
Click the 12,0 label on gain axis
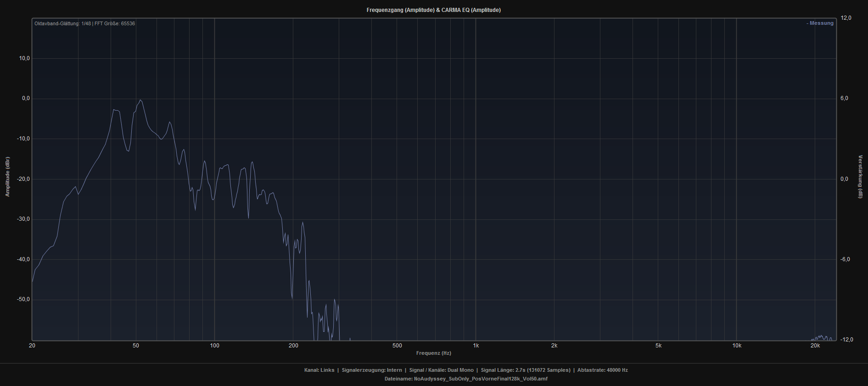(846, 18)
